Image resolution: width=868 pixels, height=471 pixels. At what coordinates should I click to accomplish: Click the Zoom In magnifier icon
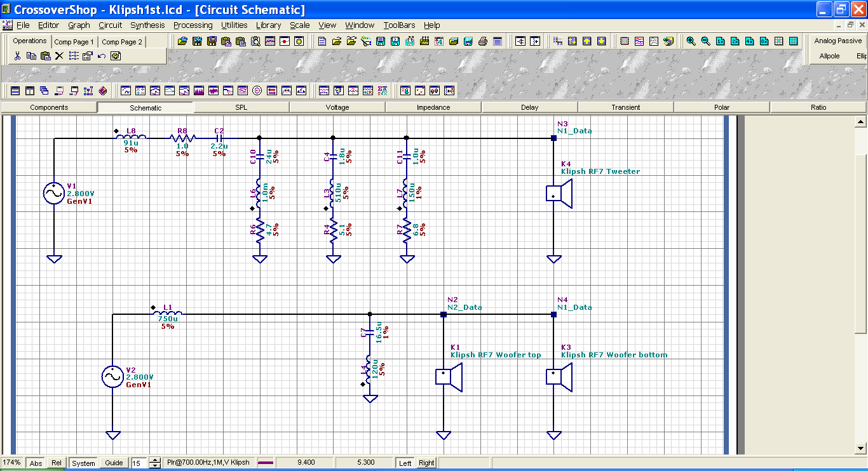coord(691,41)
